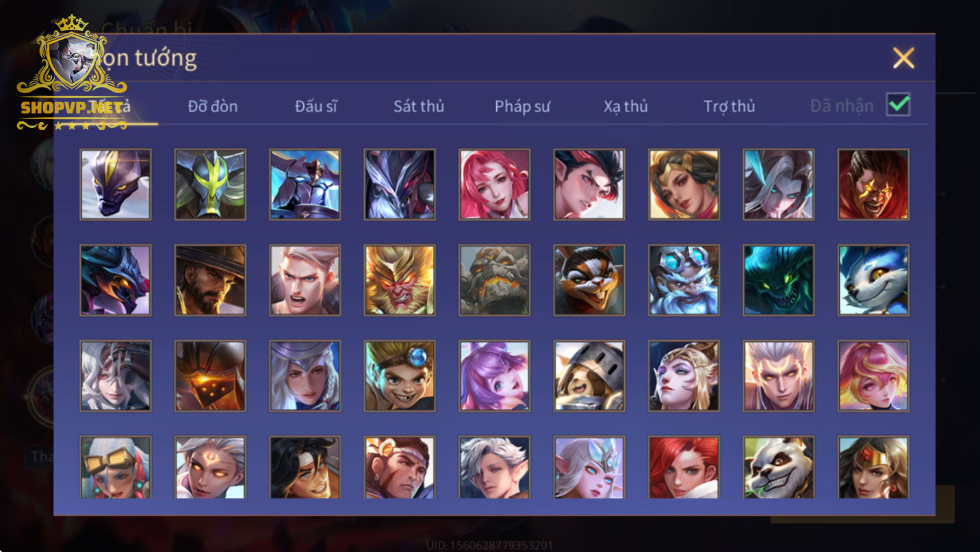Pick the blue fox hero portrait
The width and height of the screenshot is (980, 552).
point(873,280)
